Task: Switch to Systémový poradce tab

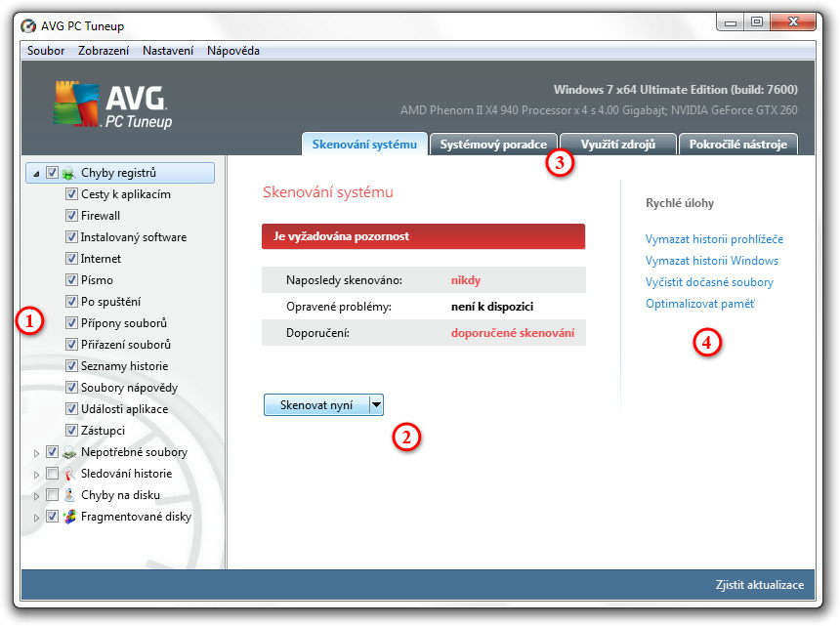Action: [x=493, y=145]
